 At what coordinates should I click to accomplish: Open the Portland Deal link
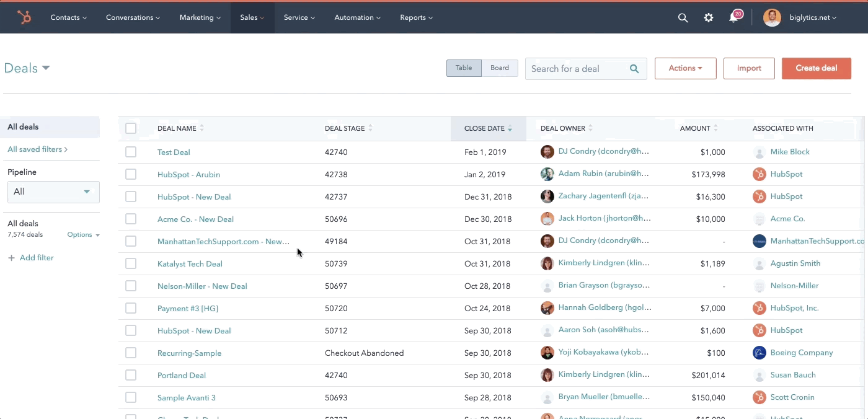(182, 375)
